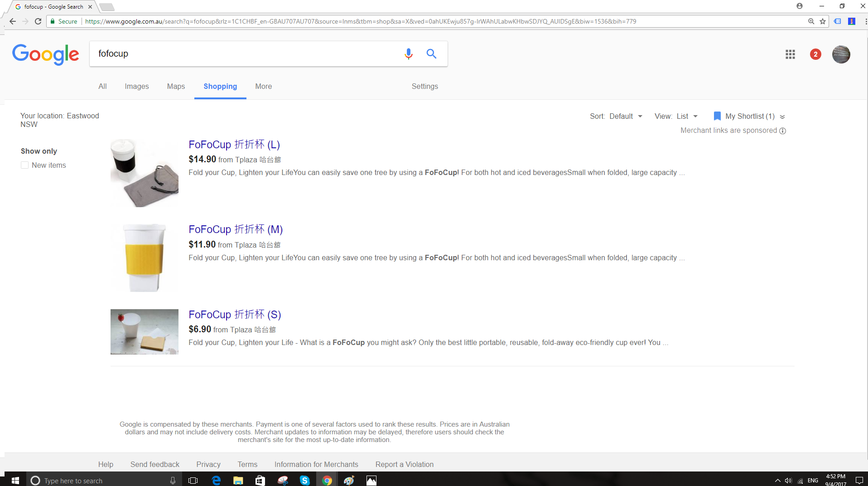Click the blue shortlist bookmark icon
Viewport: 868px width, 486px height.
(717, 116)
